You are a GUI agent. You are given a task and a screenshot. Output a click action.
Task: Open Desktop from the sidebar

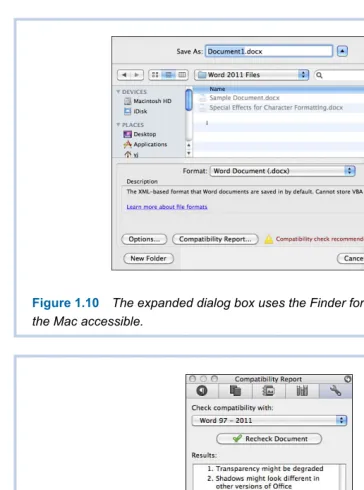point(140,134)
